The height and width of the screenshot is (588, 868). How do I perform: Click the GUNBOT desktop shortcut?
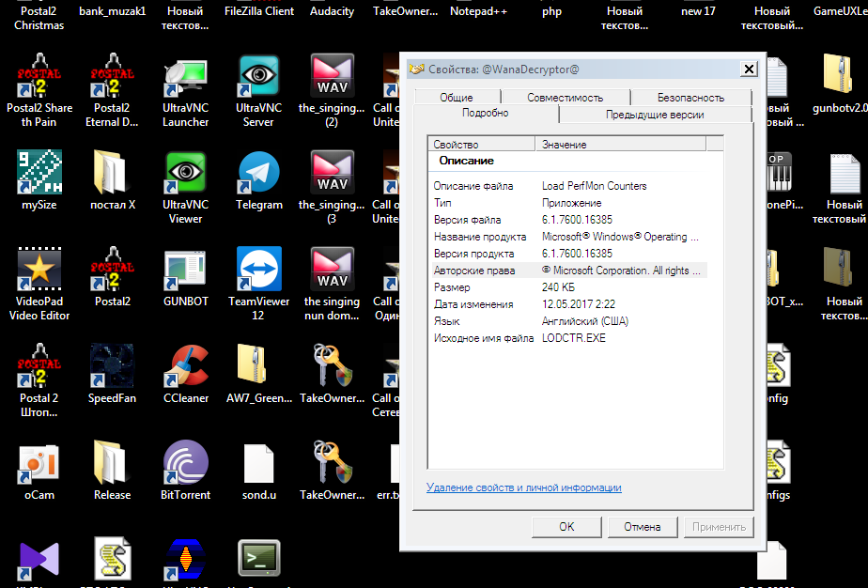185,269
